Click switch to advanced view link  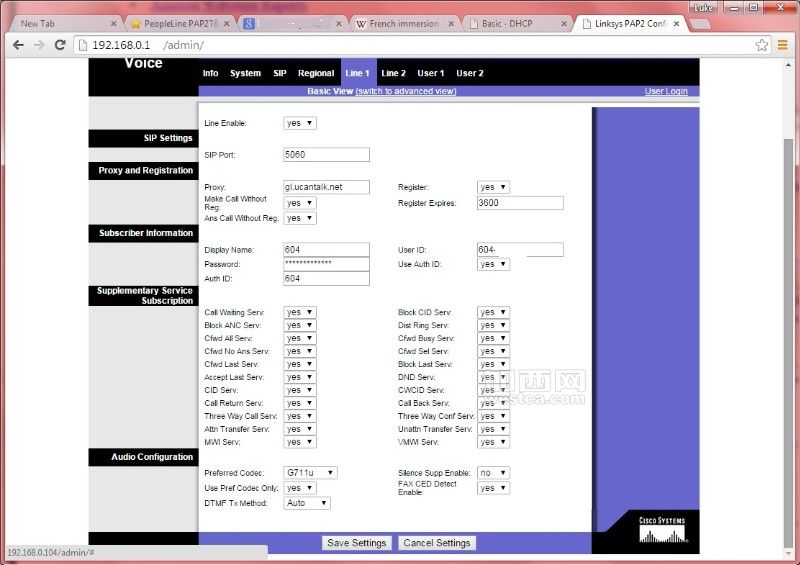pos(406,91)
